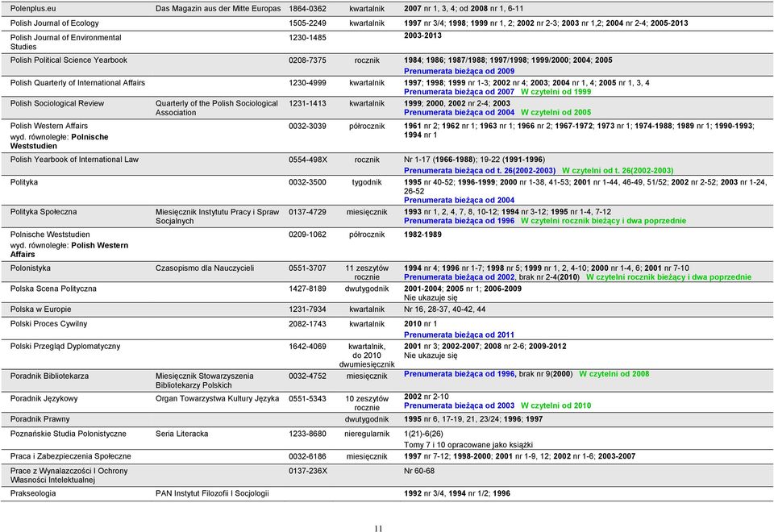The height and width of the screenshot is (532, 774).
Task: Select the title Polski Proces Cywilny
Action: pyautogui.click(x=48, y=324)
